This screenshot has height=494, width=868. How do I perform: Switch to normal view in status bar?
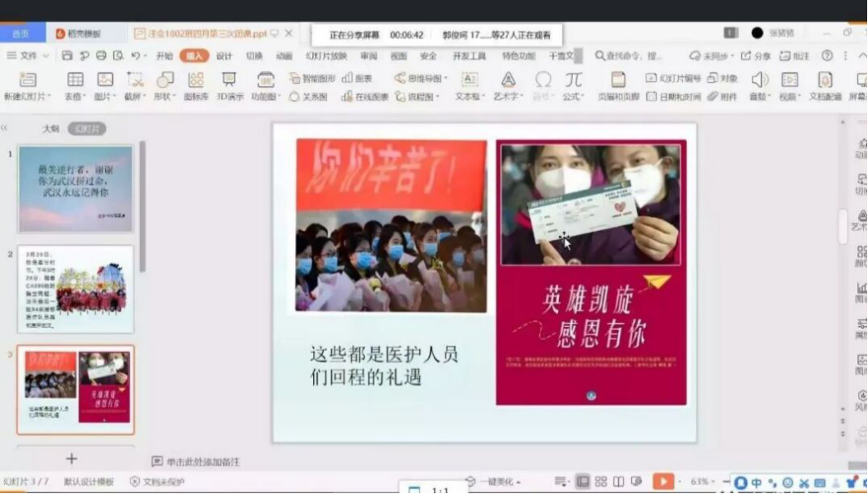[583, 482]
